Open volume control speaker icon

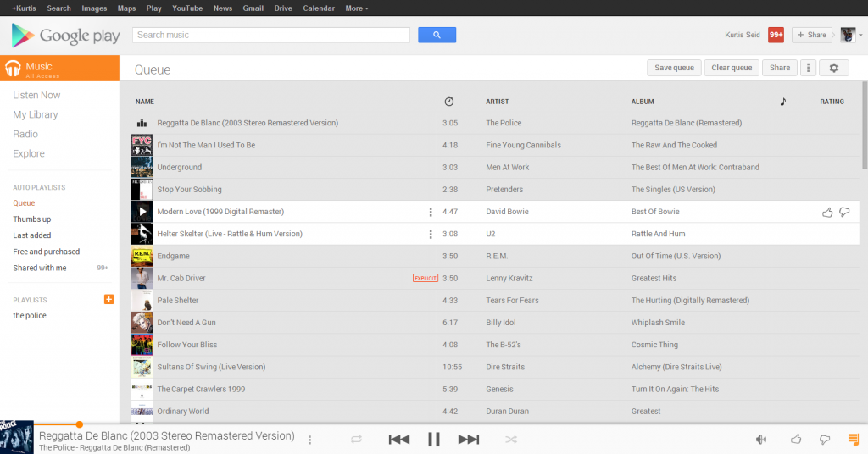pyautogui.click(x=761, y=439)
